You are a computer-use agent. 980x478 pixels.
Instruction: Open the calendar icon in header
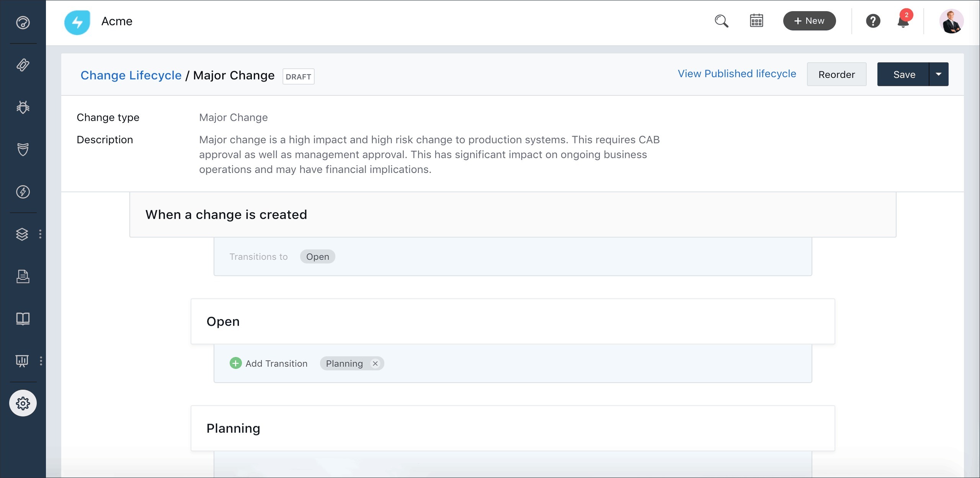coord(756,21)
